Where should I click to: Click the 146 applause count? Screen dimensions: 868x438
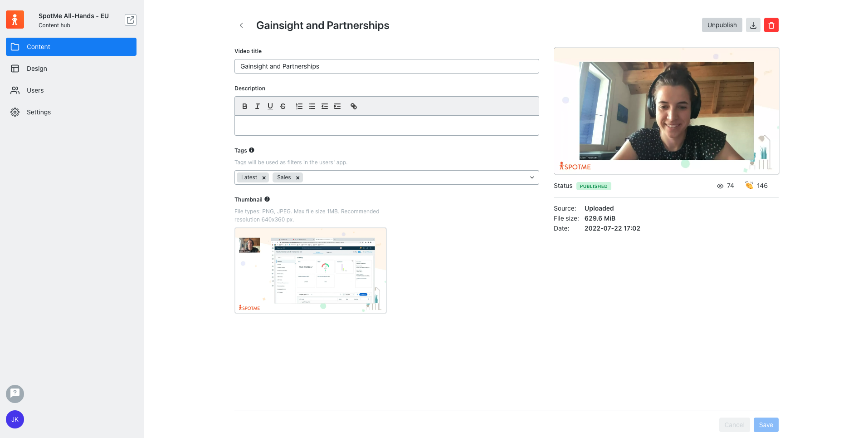[762, 186]
